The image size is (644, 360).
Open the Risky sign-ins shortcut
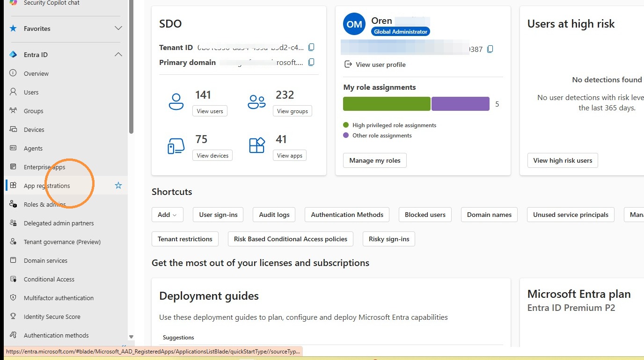pos(389,239)
